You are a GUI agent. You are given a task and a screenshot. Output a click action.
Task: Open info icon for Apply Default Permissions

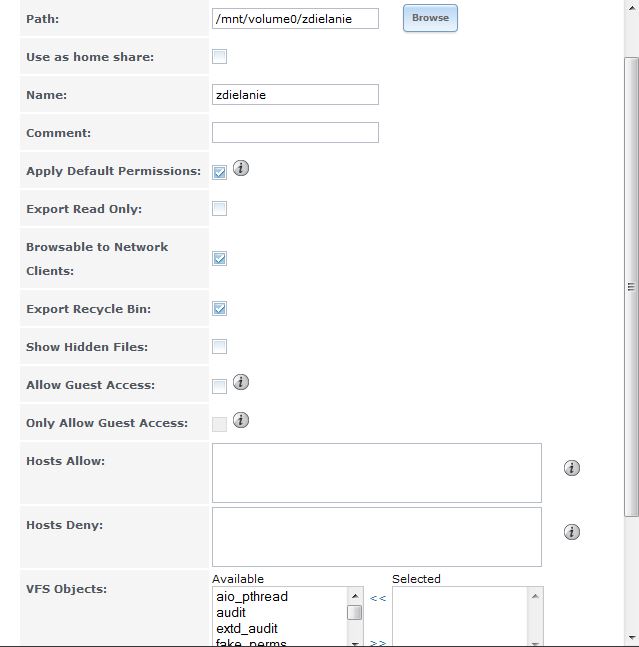point(241,168)
